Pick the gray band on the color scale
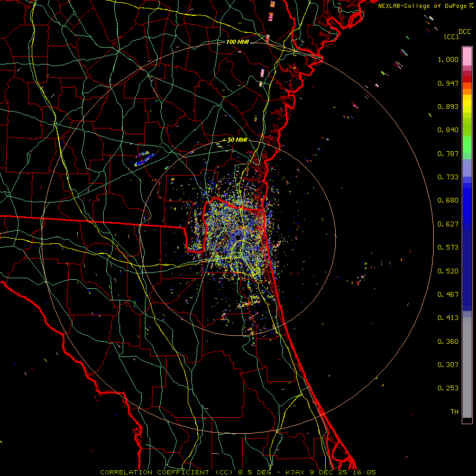This screenshot has height=476, width=476. [x=467, y=368]
